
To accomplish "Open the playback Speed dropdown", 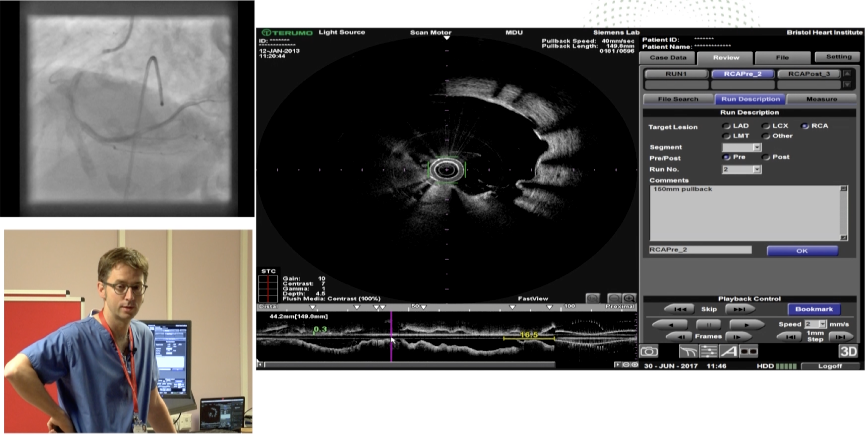I will coord(823,324).
